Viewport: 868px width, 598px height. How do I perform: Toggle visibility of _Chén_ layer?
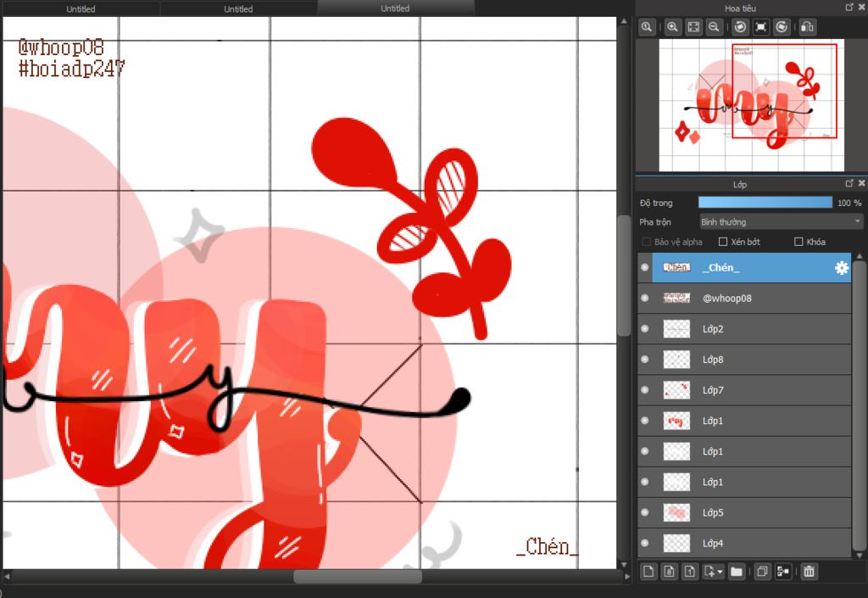[x=645, y=267]
